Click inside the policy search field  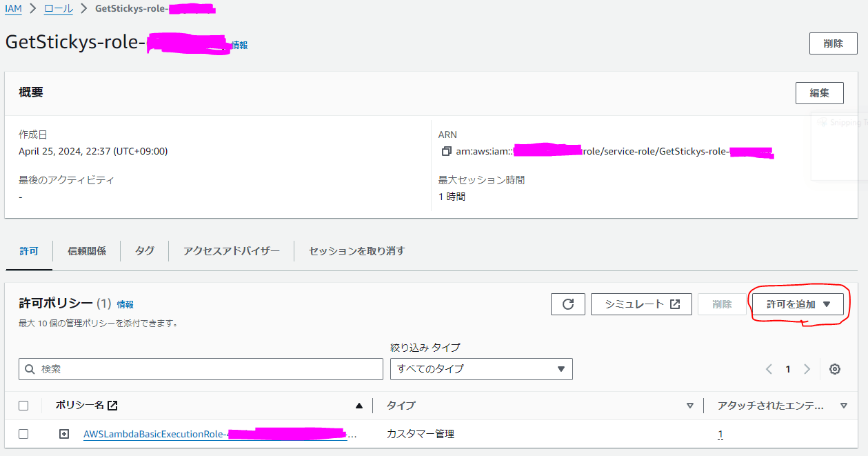[x=200, y=369]
